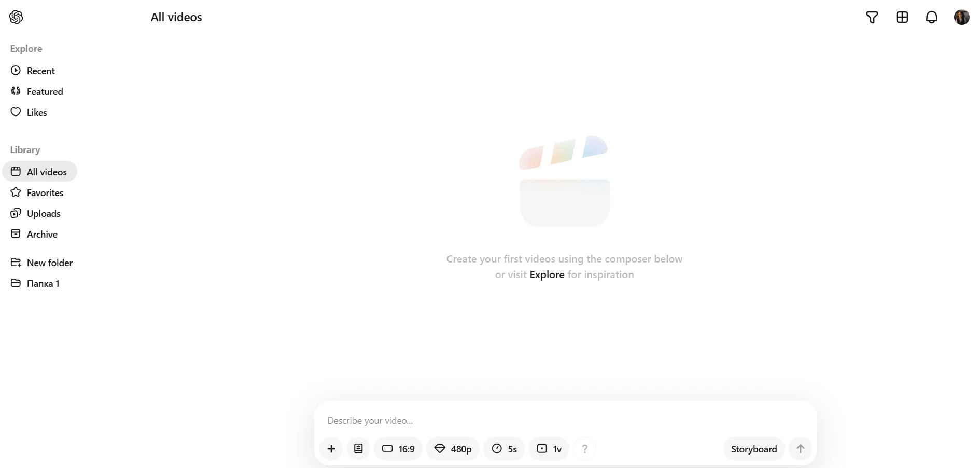The image size is (980, 468).
Task: Open Featured videos section
Action: coord(37,91)
